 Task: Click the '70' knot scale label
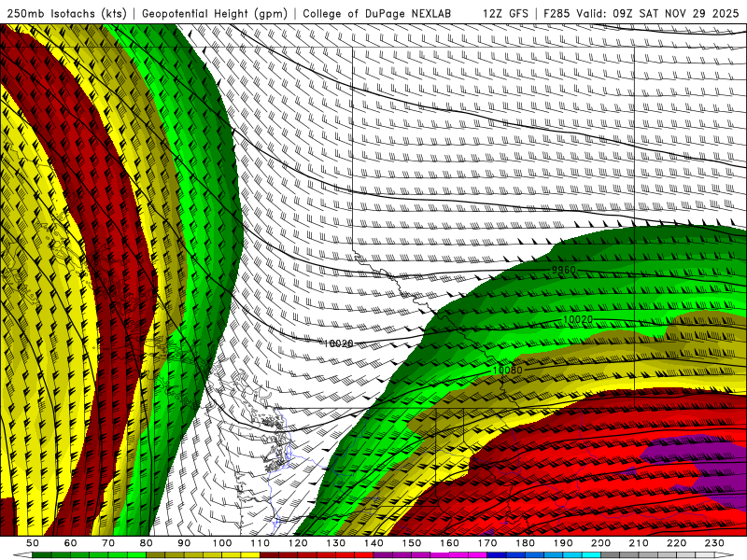click(x=108, y=543)
